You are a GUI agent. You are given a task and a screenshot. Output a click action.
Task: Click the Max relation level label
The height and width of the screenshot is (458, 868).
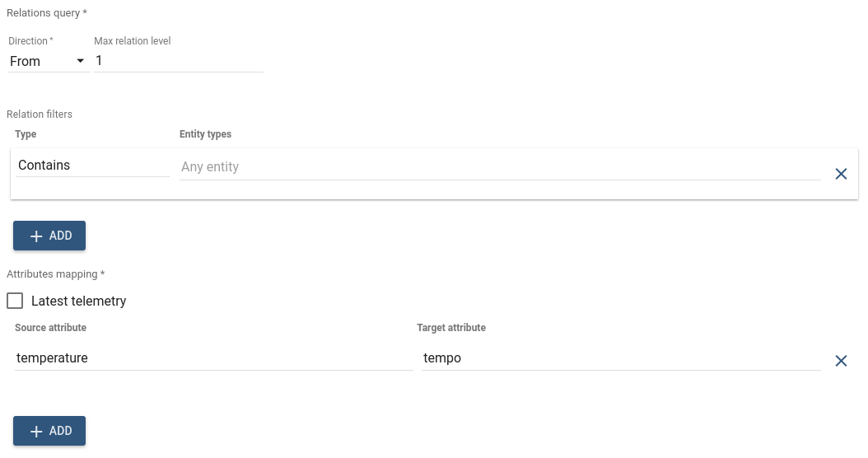(133, 41)
